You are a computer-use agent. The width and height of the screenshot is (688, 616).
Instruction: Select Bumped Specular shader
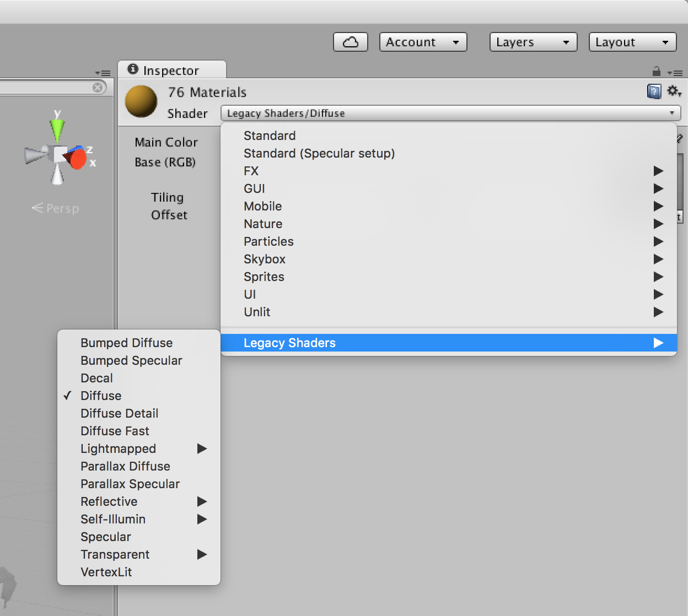click(139, 360)
